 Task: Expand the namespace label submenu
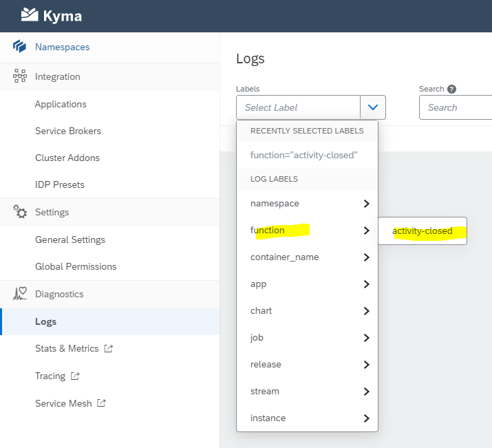pyautogui.click(x=366, y=204)
